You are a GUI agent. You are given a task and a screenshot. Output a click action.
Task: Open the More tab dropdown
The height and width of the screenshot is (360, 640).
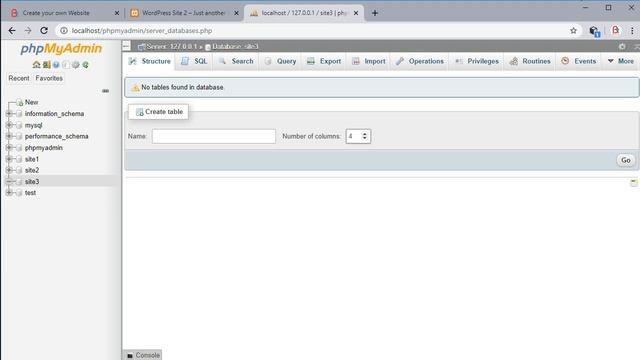click(x=620, y=61)
